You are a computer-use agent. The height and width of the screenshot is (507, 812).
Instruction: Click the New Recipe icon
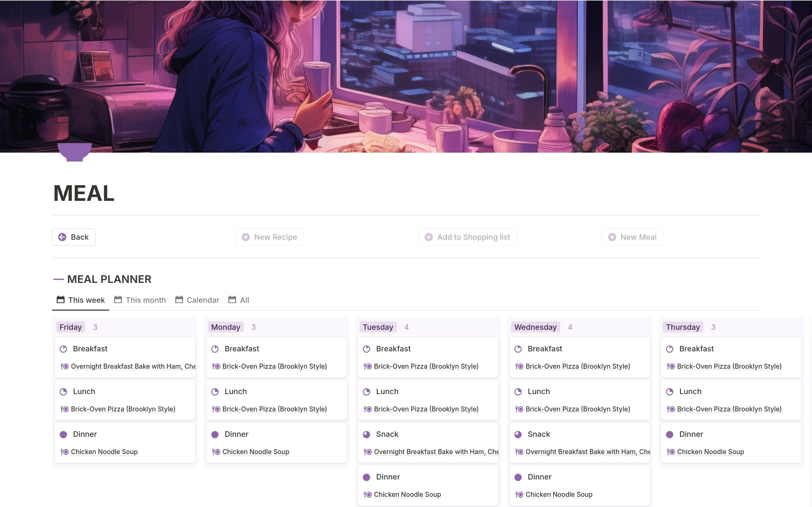coord(245,236)
